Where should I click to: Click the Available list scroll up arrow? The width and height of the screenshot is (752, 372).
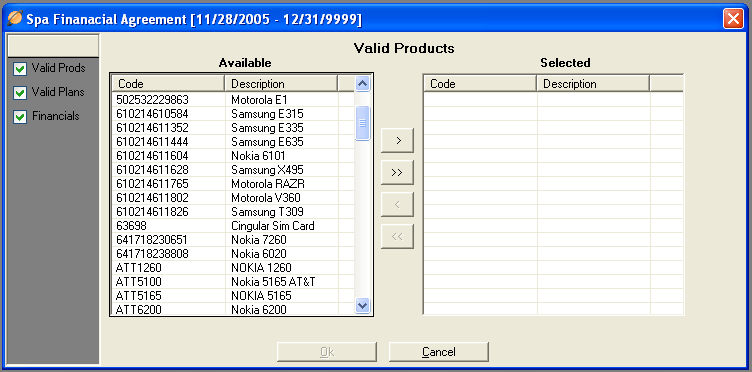point(363,84)
